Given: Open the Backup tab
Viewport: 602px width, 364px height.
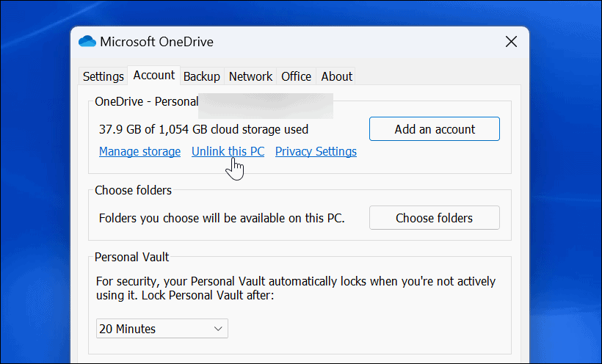Looking at the screenshot, I should pyautogui.click(x=202, y=76).
